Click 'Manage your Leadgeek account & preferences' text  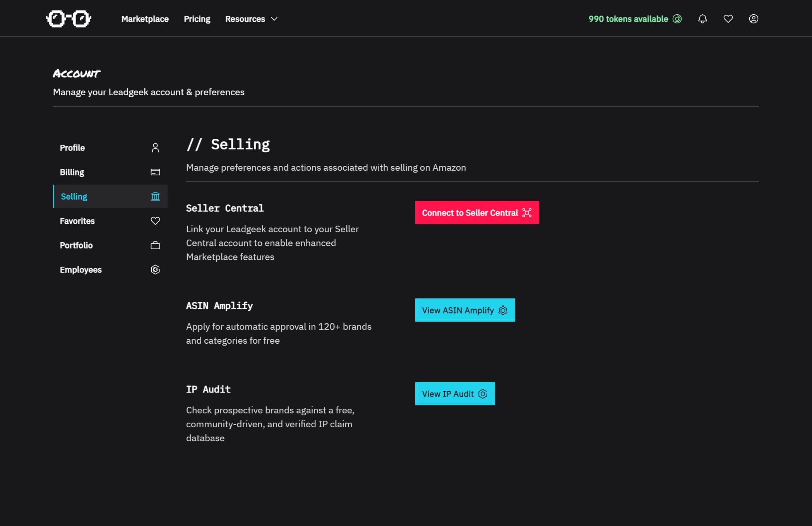[x=149, y=92]
